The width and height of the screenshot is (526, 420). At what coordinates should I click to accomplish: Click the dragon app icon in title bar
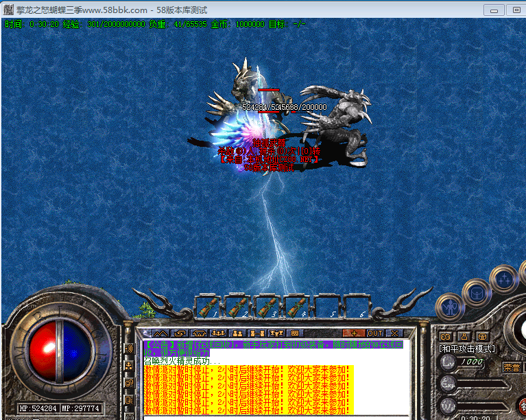[8, 10]
